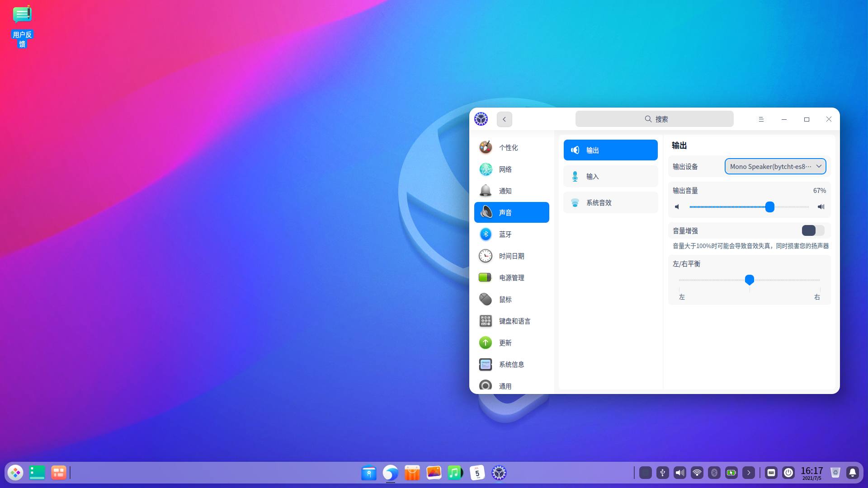The width and height of the screenshot is (868, 488).
Task: Expand the 输出设备 Mono Speaker dropdown
Action: 775,166
